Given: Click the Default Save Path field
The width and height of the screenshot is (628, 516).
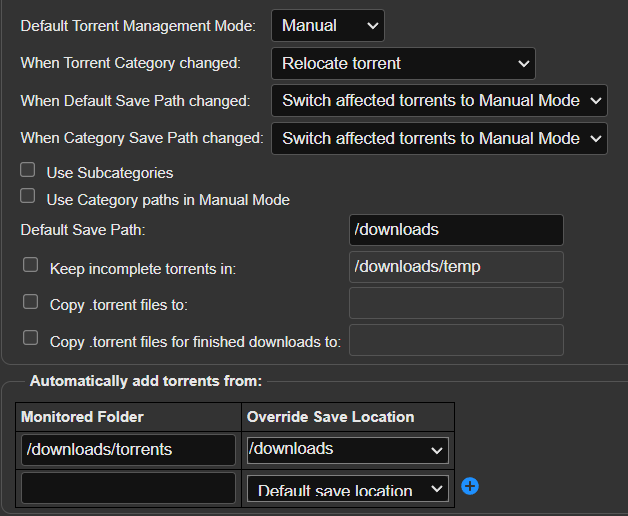Looking at the screenshot, I should pyautogui.click(x=456, y=230).
